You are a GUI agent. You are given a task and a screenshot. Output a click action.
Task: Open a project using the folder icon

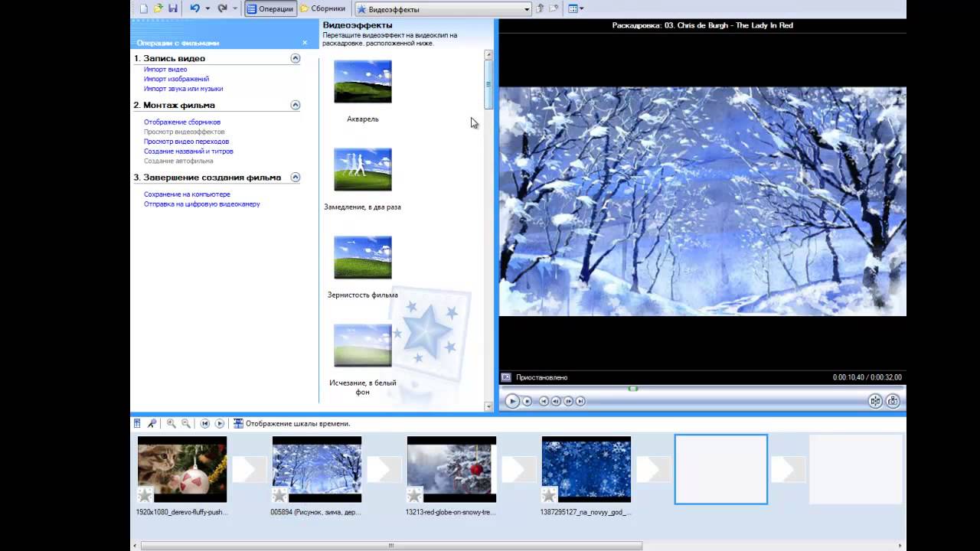point(158,8)
